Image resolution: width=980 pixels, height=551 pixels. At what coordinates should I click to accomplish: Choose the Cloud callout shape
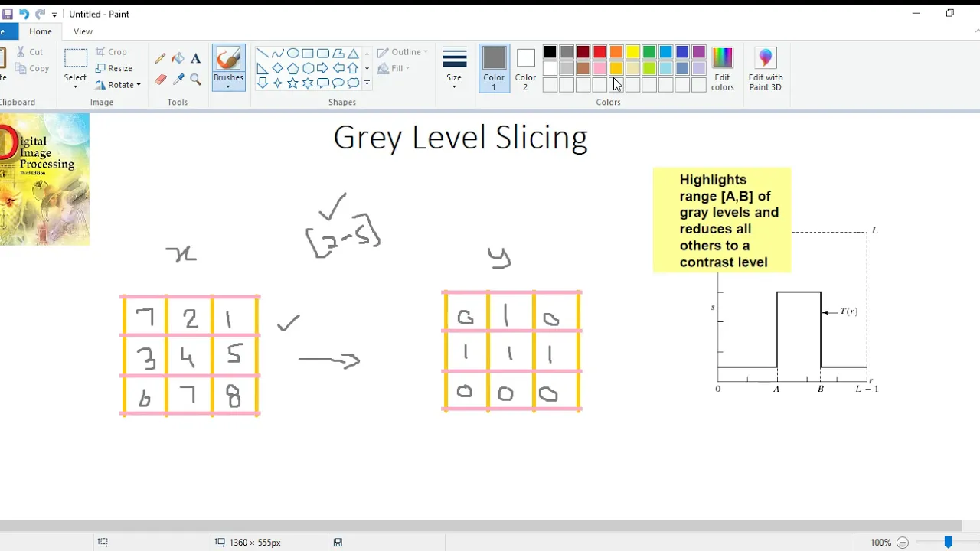point(353,83)
